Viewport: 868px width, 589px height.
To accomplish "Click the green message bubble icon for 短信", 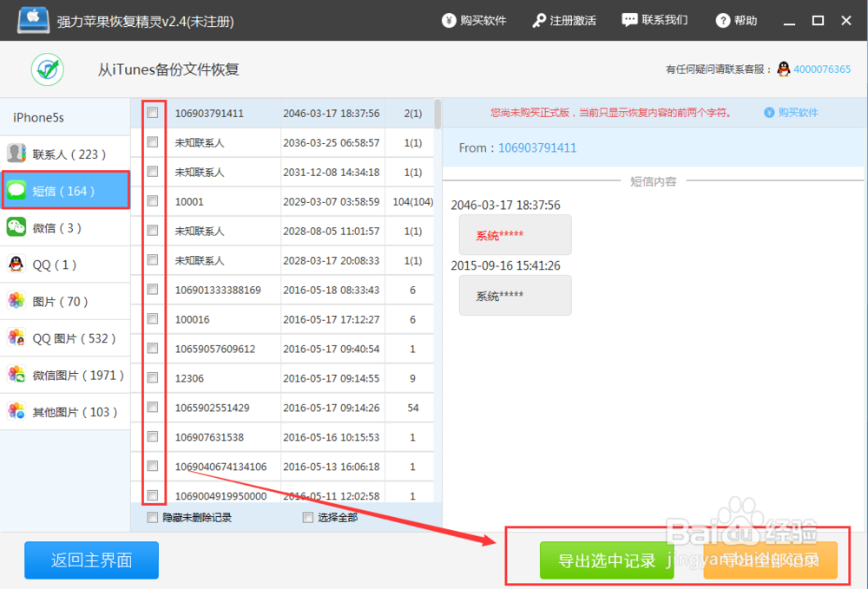I will tap(16, 190).
